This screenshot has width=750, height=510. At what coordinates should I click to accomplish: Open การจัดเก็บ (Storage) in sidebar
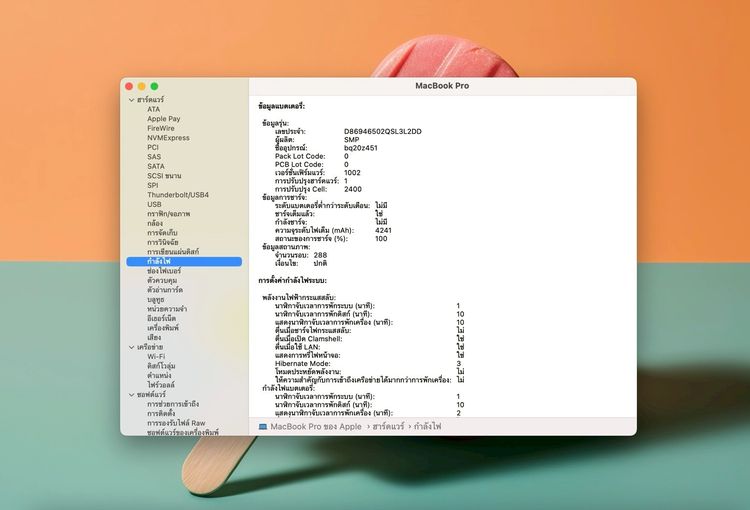(165, 233)
